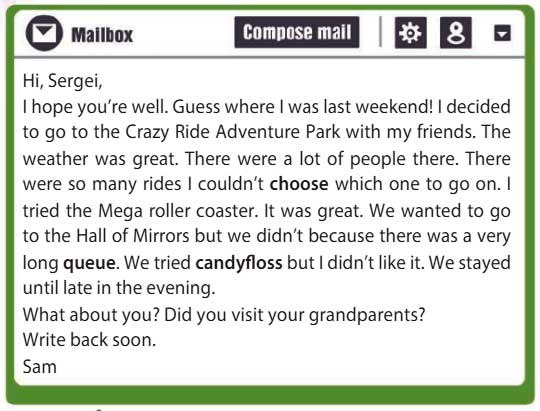
Task: Click the Mailbox title text
Action: (x=102, y=35)
